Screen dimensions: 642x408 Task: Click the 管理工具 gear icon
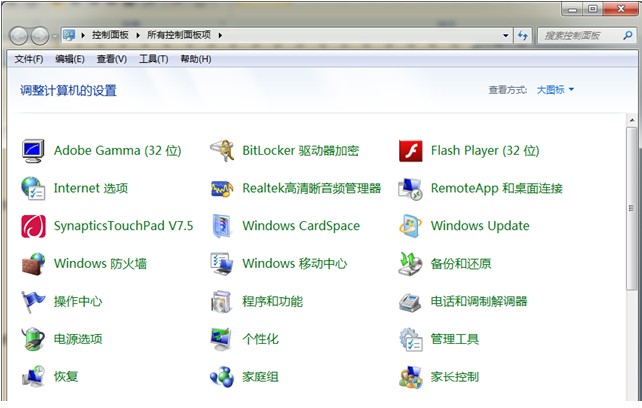(x=411, y=339)
